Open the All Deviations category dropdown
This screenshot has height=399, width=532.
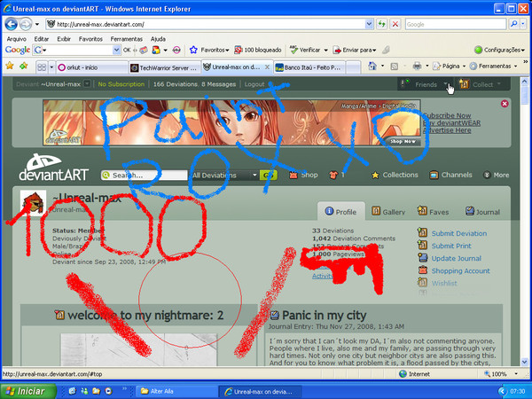point(224,175)
